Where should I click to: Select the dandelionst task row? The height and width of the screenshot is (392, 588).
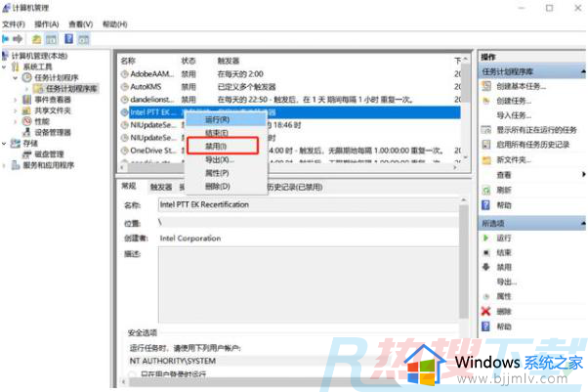tap(290, 100)
